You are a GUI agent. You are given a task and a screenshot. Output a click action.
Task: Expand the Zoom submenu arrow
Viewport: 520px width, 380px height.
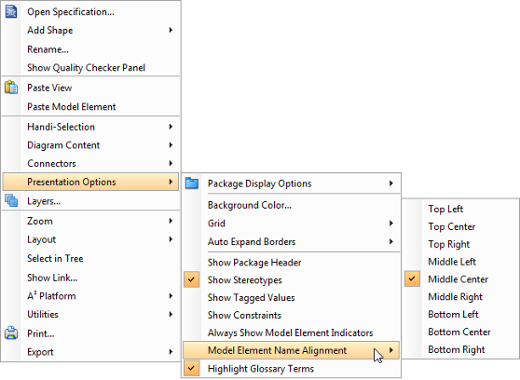(x=171, y=221)
